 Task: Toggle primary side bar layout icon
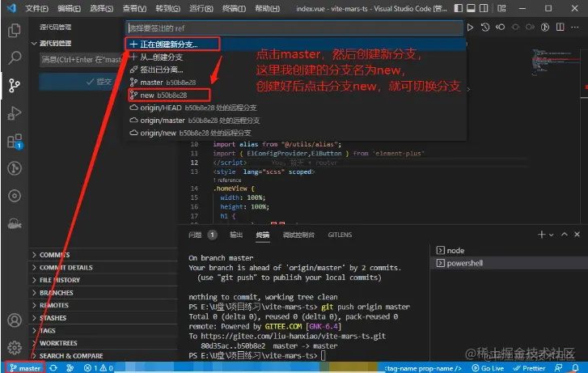[459, 8]
